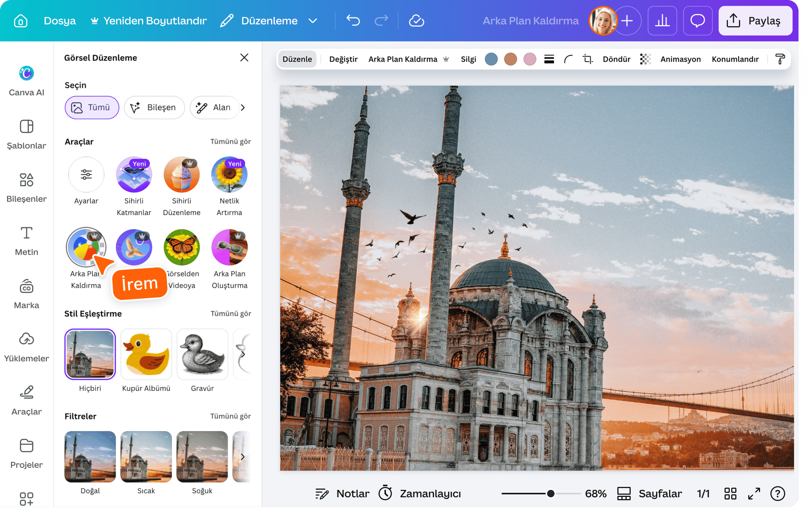Go to the Canva home icon
This screenshot has width=807, height=532.
click(x=21, y=21)
